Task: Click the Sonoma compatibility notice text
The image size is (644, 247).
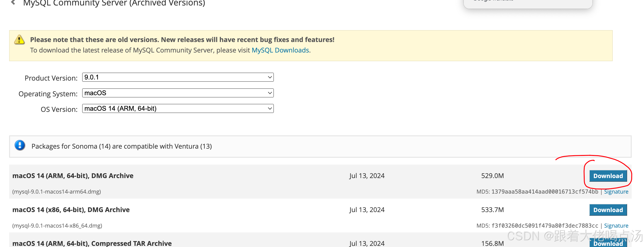Action: (x=121, y=146)
